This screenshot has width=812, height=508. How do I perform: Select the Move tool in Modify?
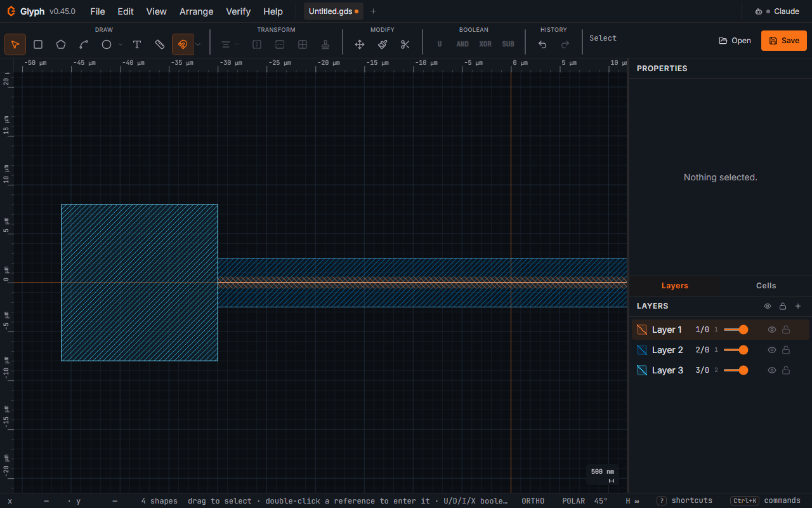point(360,44)
